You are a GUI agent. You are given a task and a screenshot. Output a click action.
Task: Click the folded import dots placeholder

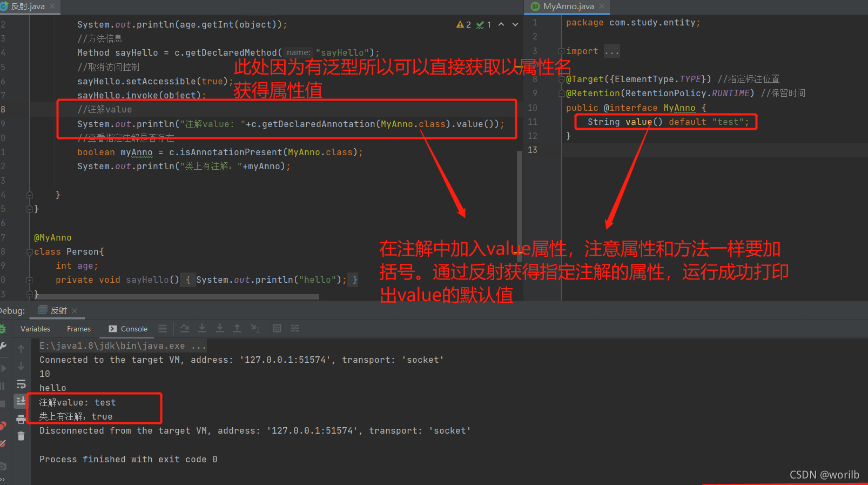pos(612,51)
